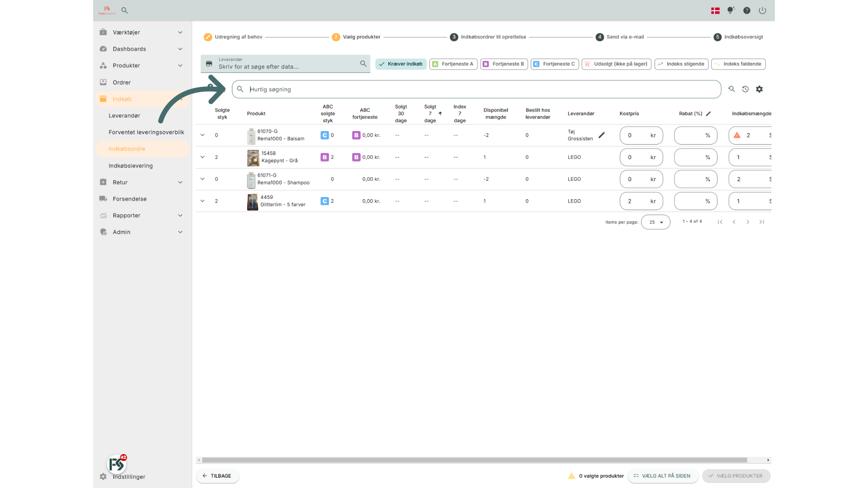Open table settings gear icon
This screenshot has width=868, height=488.
tap(759, 89)
